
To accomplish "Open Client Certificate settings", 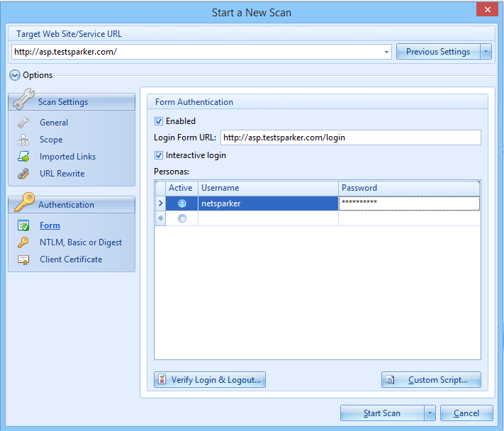I will click(71, 259).
